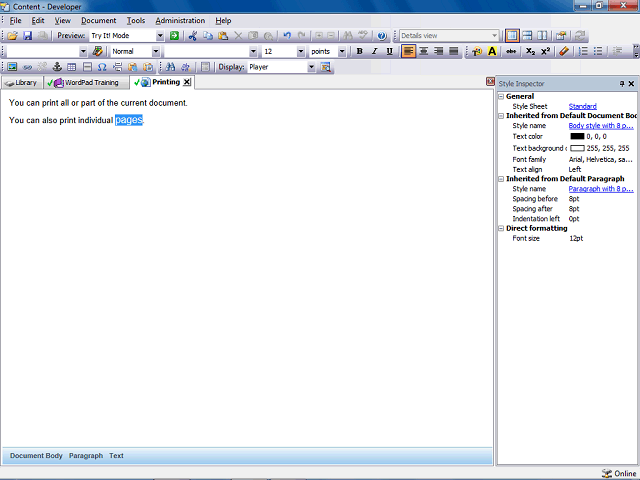This screenshot has width=640, height=480.
Task: Close the Printing tab
Action: click(x=187, y=82)
